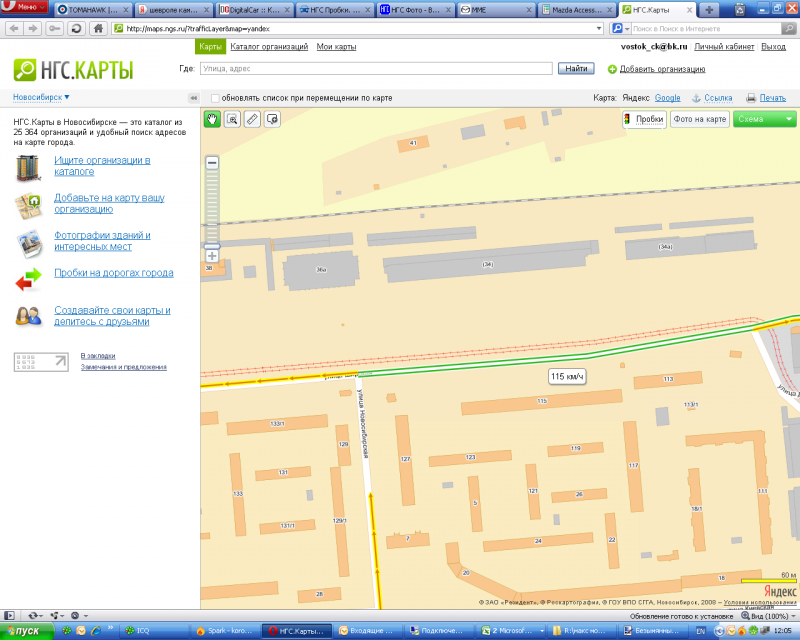Collapse the left sidebar with arrow icon

click(193, 98)
